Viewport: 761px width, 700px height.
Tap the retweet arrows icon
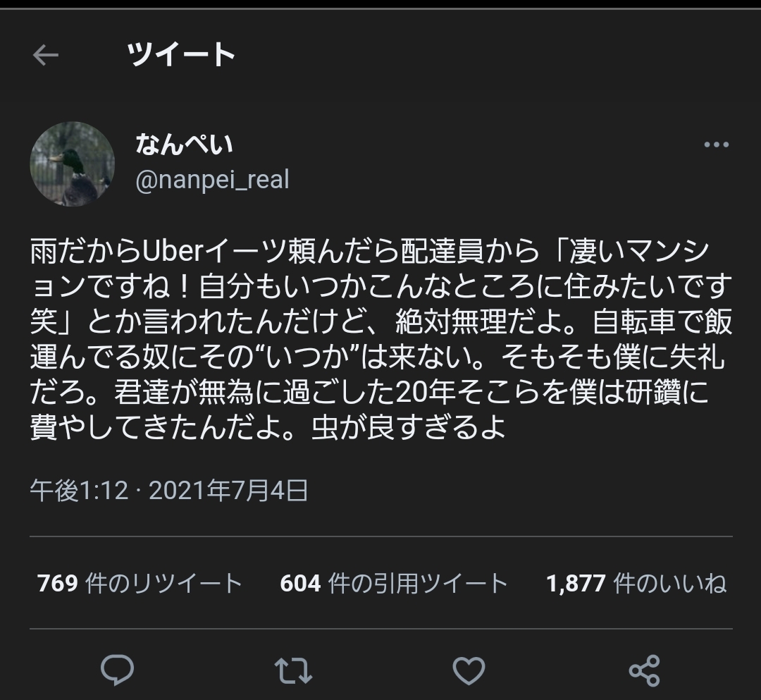292,670
